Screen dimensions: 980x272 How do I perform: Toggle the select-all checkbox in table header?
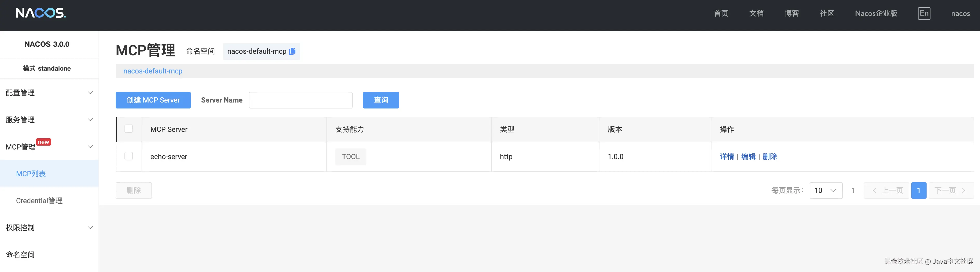[129, 129]
